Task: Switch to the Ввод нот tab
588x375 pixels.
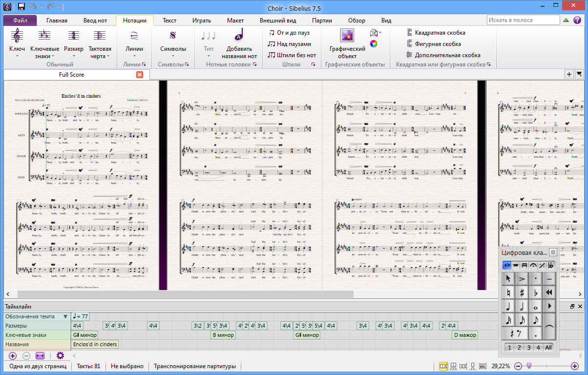Action: point(95,21)
